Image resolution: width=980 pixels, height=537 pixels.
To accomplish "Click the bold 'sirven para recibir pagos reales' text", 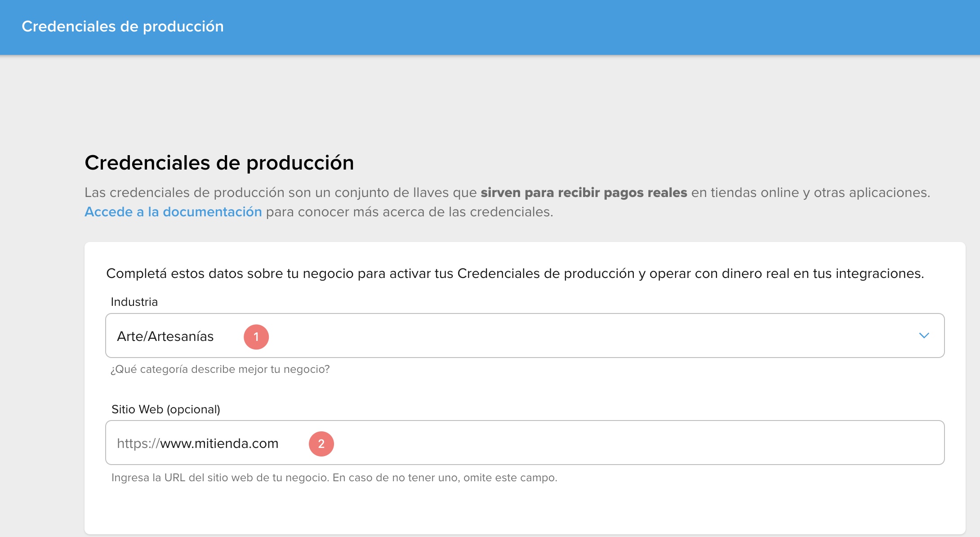I will (x=584, y=192).
